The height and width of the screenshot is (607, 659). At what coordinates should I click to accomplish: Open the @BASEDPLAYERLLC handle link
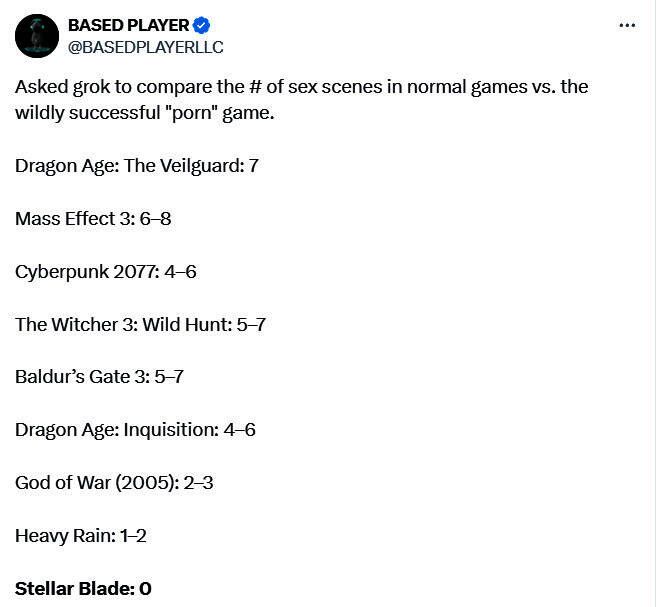pos(145,47)
